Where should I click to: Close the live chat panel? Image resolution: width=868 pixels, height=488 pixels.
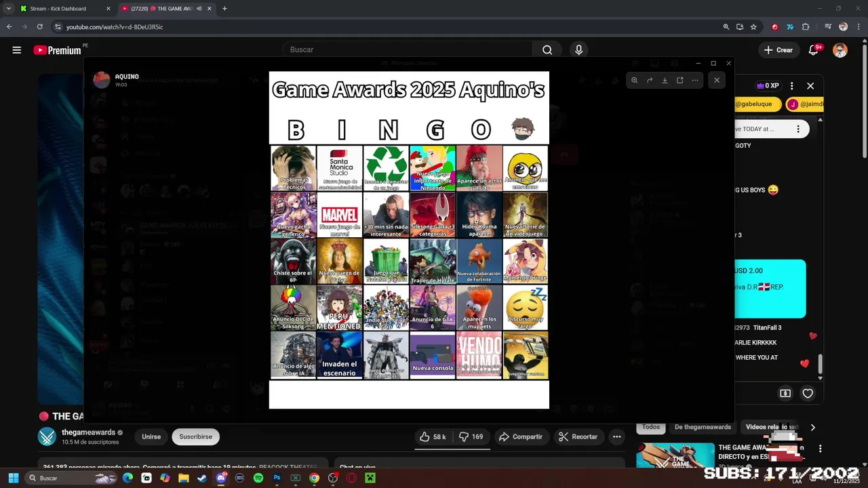pos(810,86)
